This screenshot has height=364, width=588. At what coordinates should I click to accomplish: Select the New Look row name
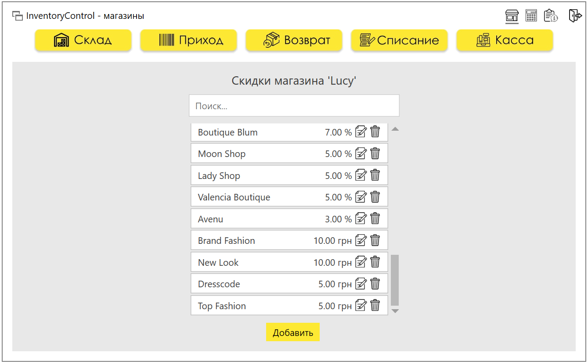point(218,263)
